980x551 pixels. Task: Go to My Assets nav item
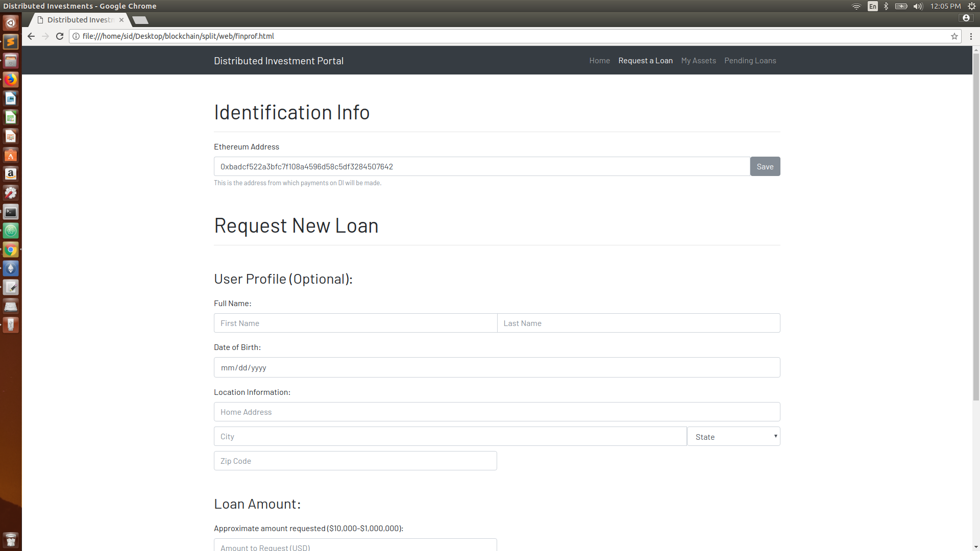click(x=698, y=61)
